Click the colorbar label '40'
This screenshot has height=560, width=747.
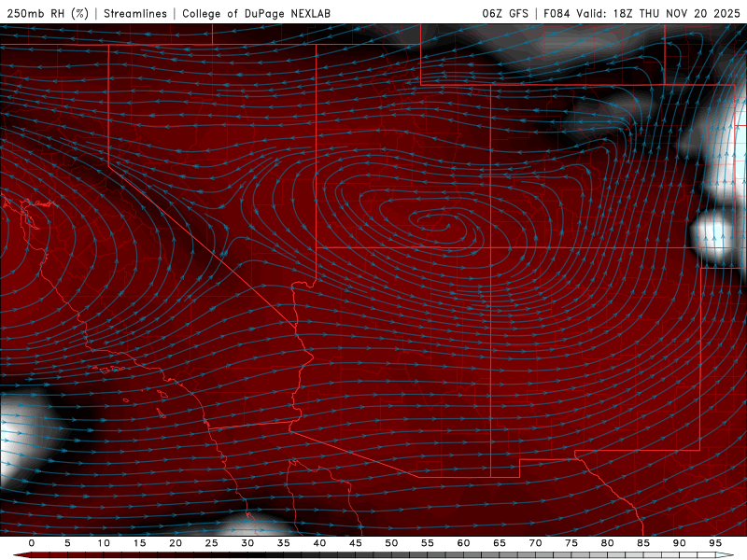[x=319, y=543]
